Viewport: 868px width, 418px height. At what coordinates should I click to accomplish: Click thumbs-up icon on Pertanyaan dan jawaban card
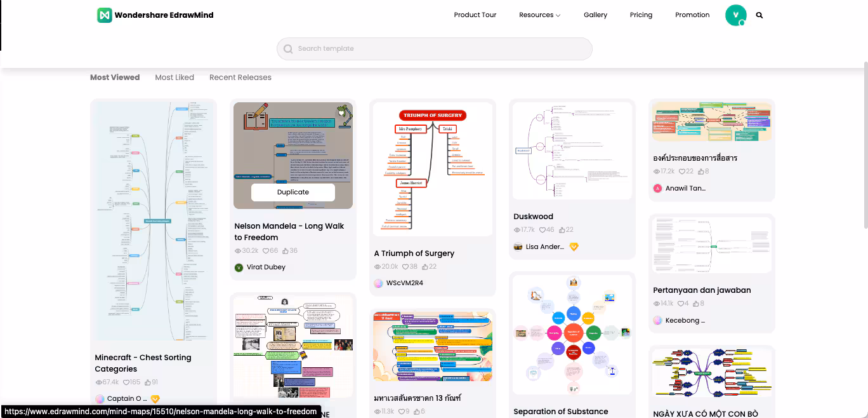[696, 304]
